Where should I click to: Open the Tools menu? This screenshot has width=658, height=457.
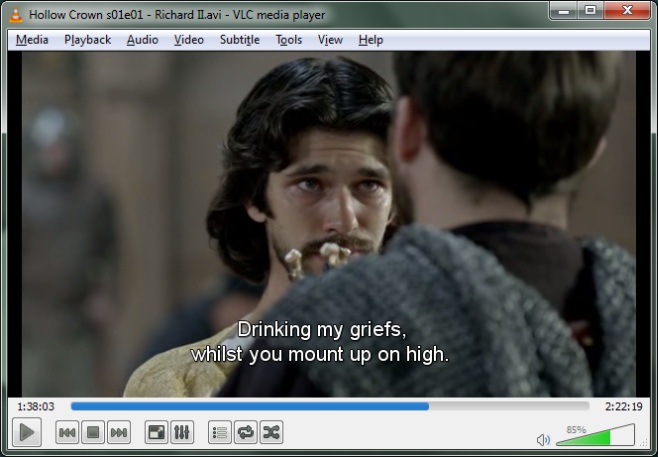(x=289, y=40)
